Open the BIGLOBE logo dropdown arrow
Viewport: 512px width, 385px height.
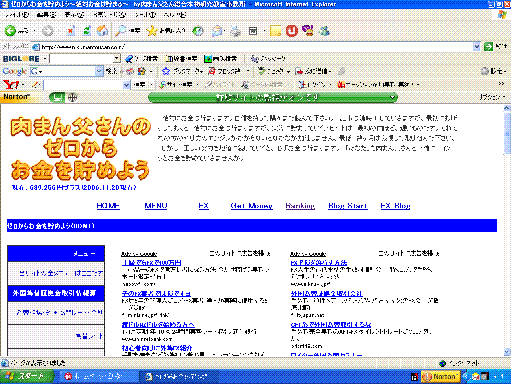(x=45, y=59)
